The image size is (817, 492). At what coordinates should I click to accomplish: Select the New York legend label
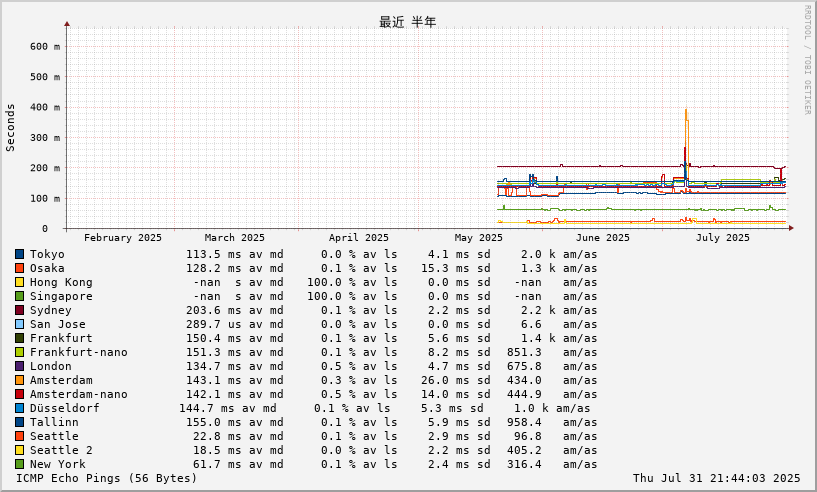point(57,464)
